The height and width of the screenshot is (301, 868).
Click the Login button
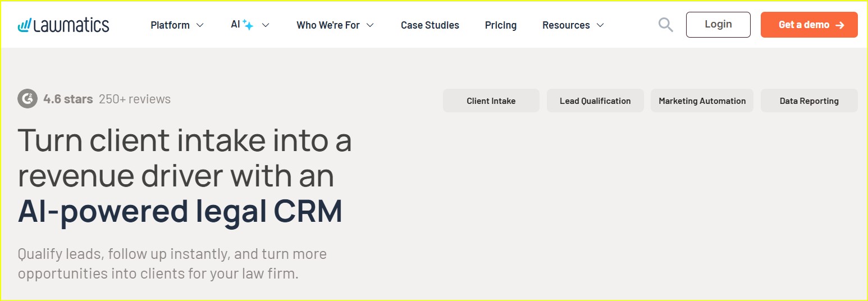[x=718, y=25]
